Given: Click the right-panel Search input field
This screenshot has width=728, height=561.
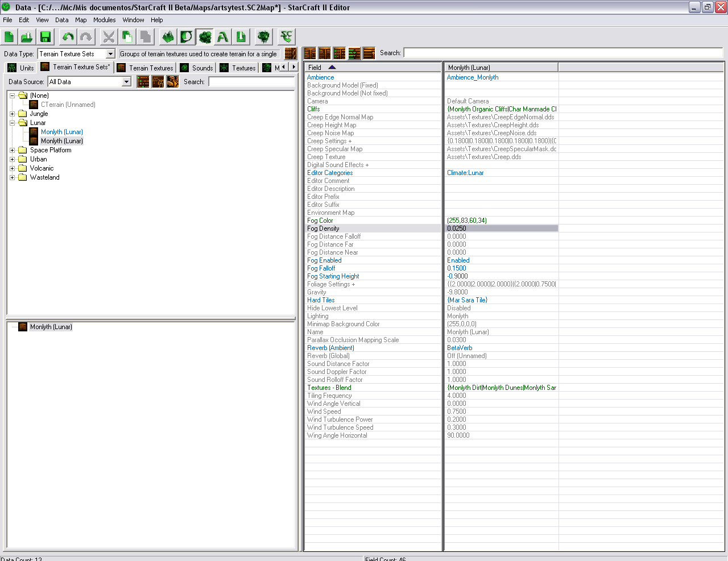Looking at the screenshot, I should pyautogui.click(x=563, y=53).
